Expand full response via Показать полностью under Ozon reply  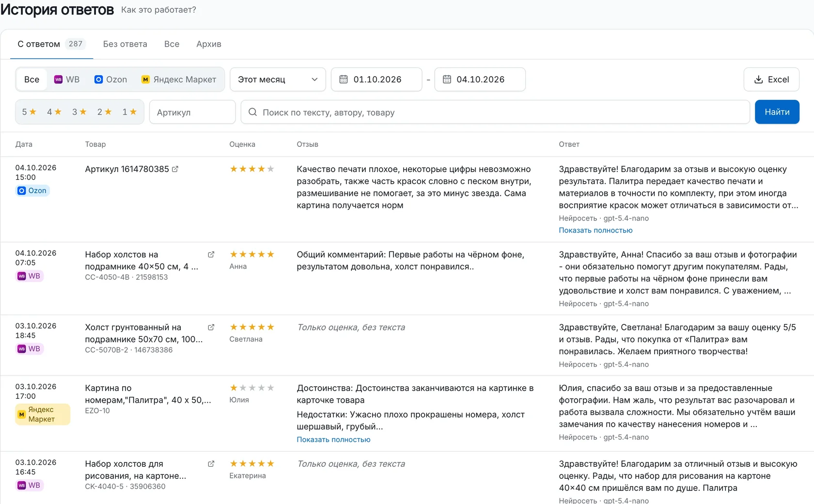click(595, 230)
